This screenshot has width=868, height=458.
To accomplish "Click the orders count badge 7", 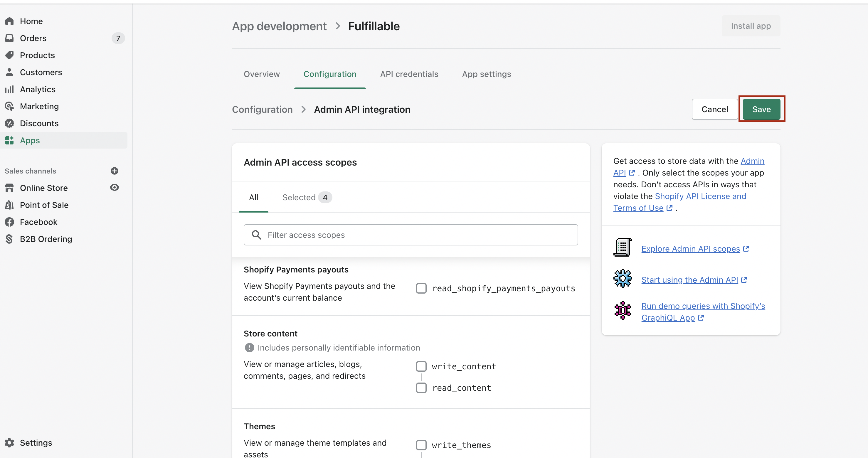I will pyautogui.click(x=118, y=38).
